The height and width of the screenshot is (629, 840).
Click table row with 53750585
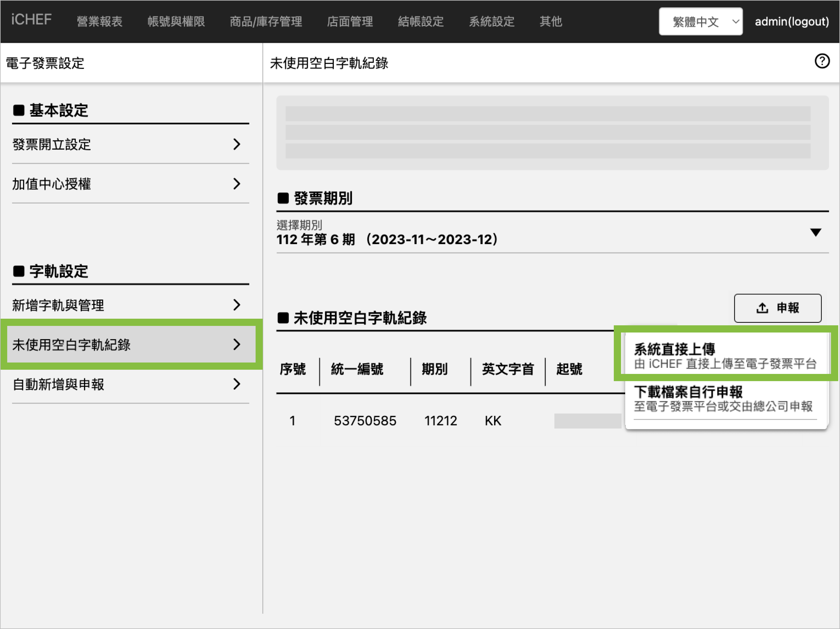(364, 421)
